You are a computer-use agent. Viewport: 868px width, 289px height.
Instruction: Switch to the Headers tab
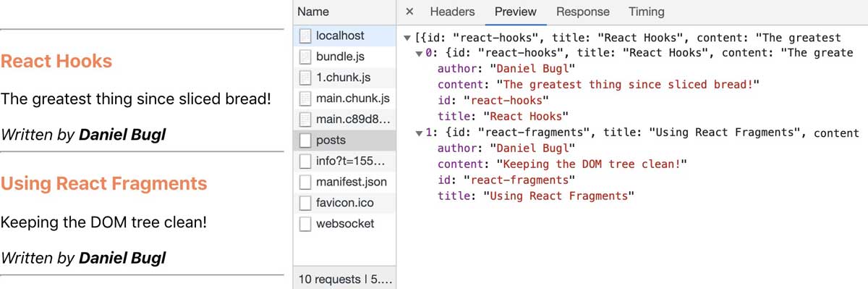click(x=452, y=12)
